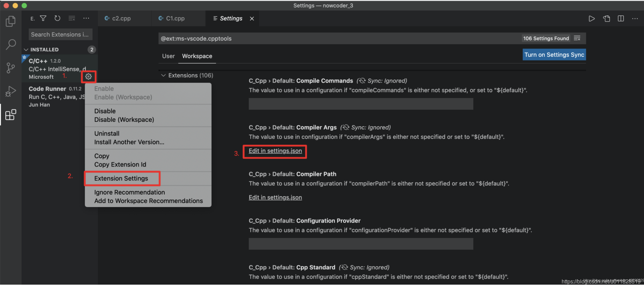Click the Jun Han publisher name
The height and width of the screenshot is (288, 644).
pos(39,105)
